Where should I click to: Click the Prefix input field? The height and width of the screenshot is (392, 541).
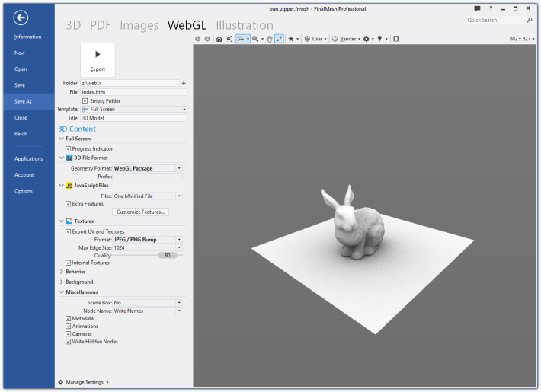[147, 177]
